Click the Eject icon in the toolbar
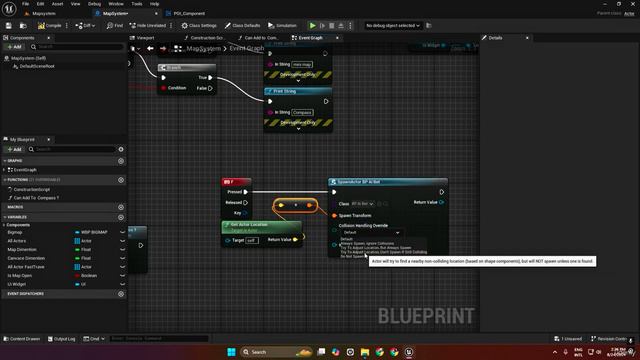This screenshot has height=360, width=640. pyautogui.click(x=341, y=25)
